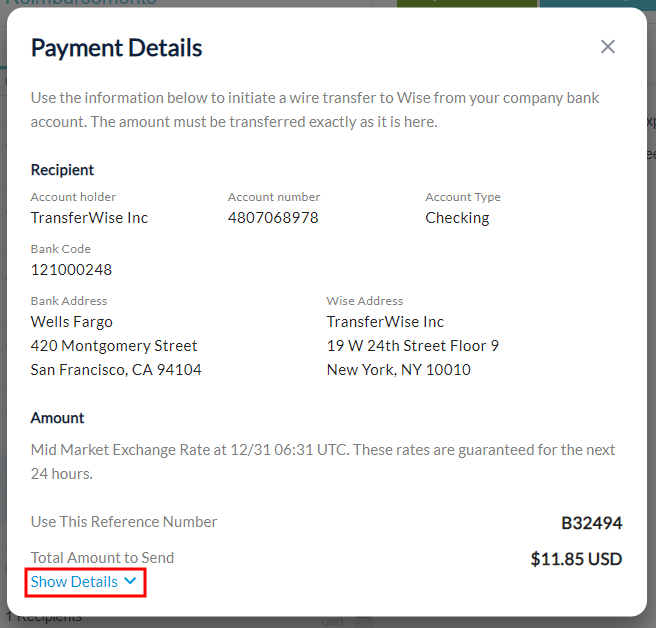Click the San Francisco, CA 94104 line
Screen dimensions: 656x628
tap(116, 370)
